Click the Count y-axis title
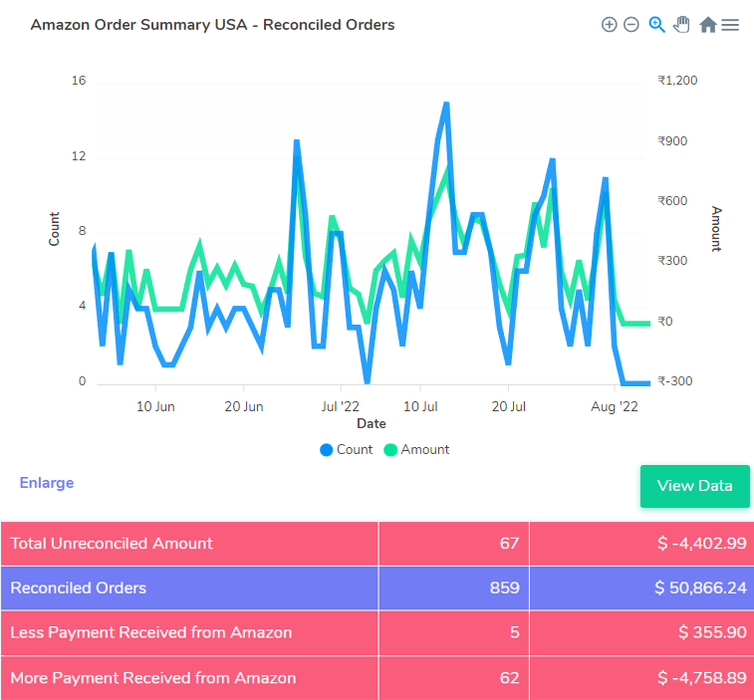The image size is (754, 700). (54, 229)
